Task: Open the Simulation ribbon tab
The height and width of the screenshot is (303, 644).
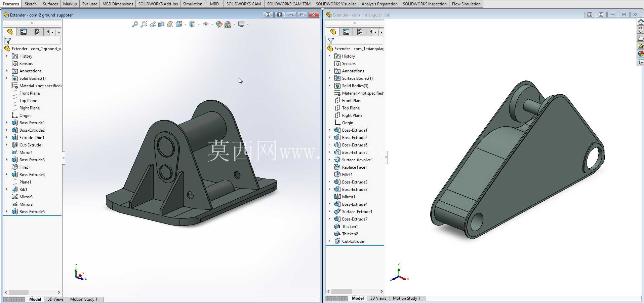Action: tap(193, 4)
